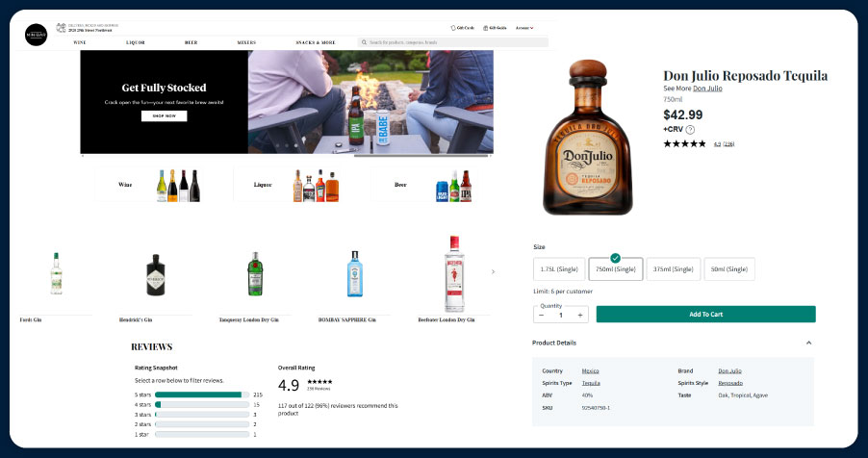Viewport: 868px width, 458px height.
Task: Choose the 50ml (Single) size option
Action: pyautogui.click(x=728, y=269)
